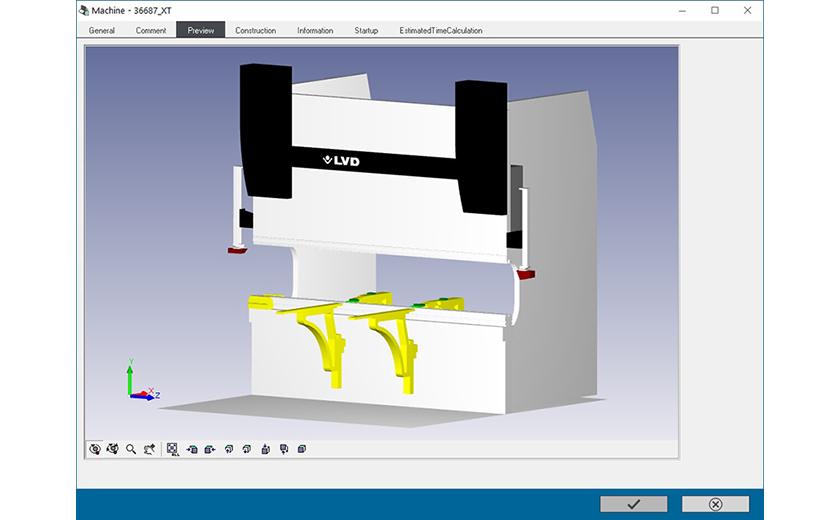Go to the Information tab
The height and width of the screenshot is (520, 840).
click(x=315, y=30)
